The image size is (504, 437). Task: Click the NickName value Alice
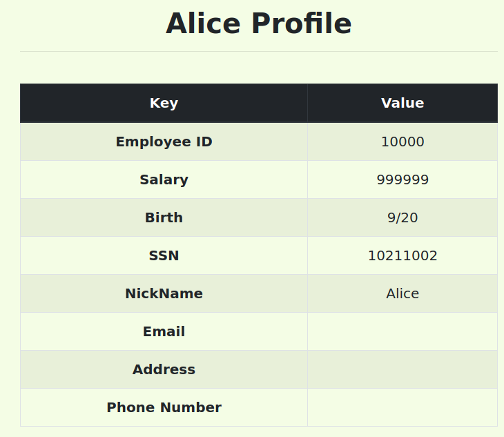tap(403, 294)
